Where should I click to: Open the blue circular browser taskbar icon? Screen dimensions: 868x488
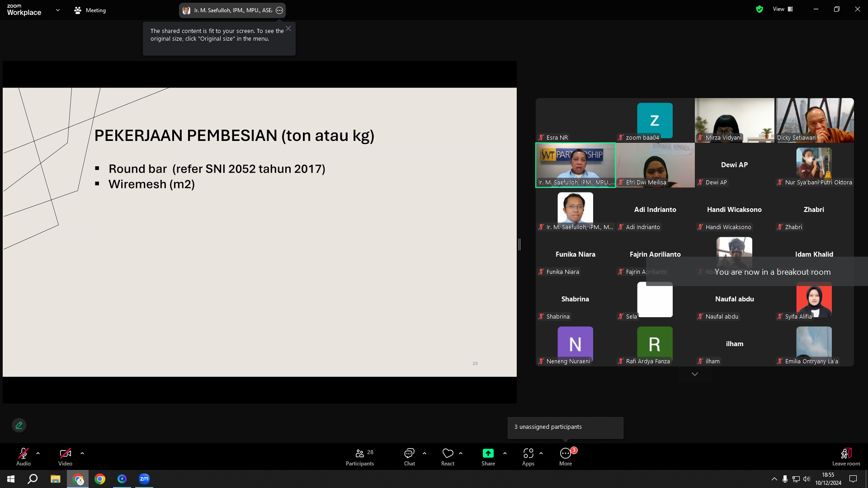122,479
